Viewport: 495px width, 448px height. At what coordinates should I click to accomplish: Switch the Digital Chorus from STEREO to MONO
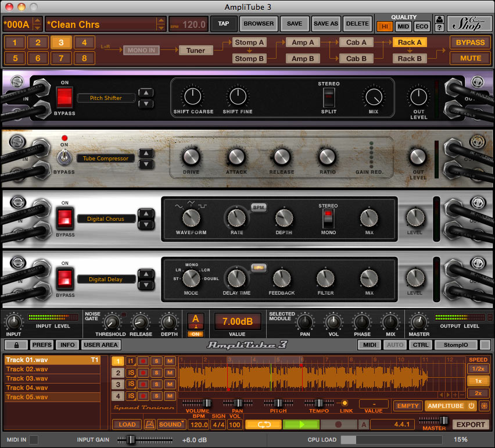point(328,221)
